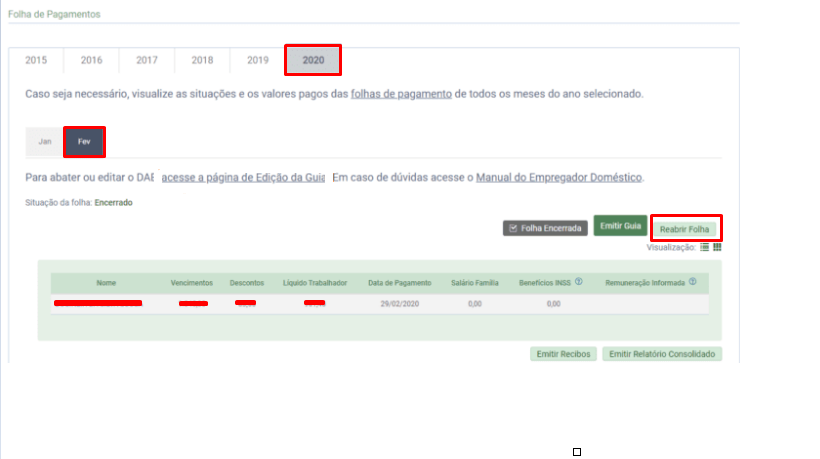Open Manual do Empregador Doméstico link
This screenshot has height=459, width=820.
[559, 178]
